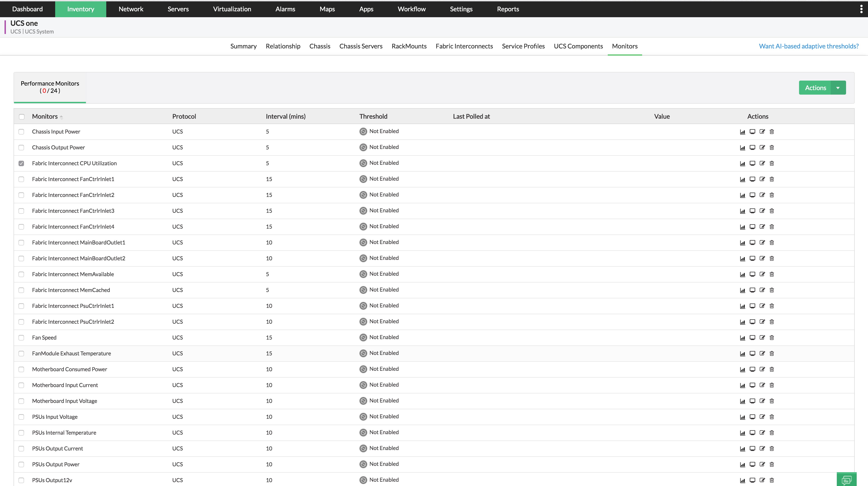
Task: Open graph icon for Chassis Input Power
Action: [x=742, y=132]
